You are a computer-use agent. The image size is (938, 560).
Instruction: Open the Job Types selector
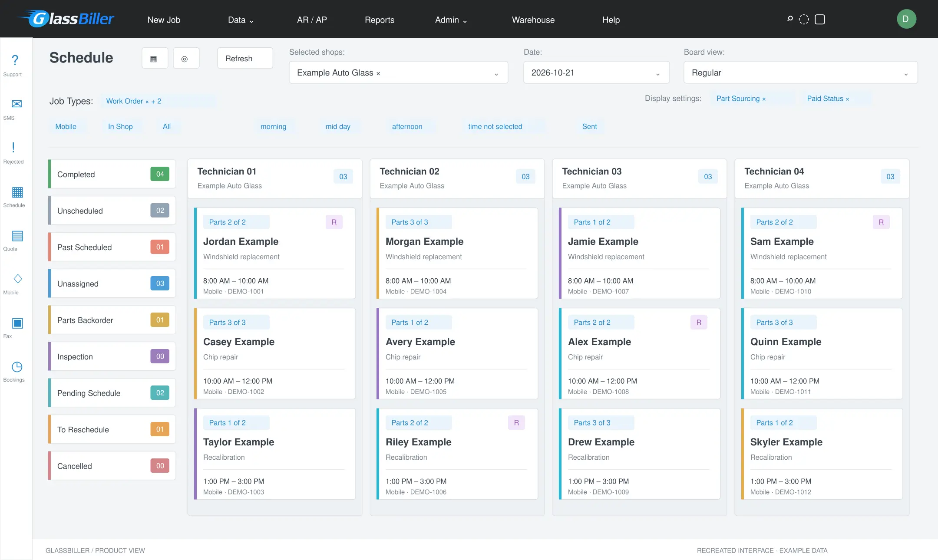tap(158, 101)
